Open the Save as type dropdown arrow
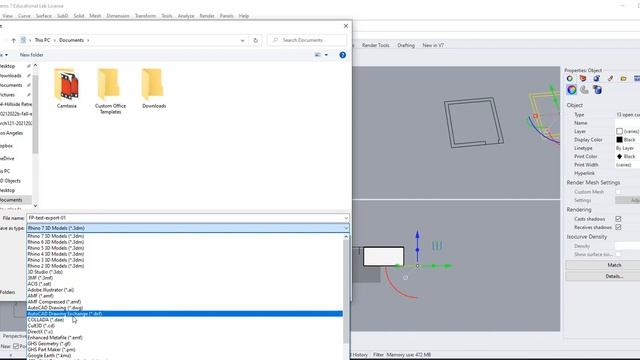 (x=346, y=228)
